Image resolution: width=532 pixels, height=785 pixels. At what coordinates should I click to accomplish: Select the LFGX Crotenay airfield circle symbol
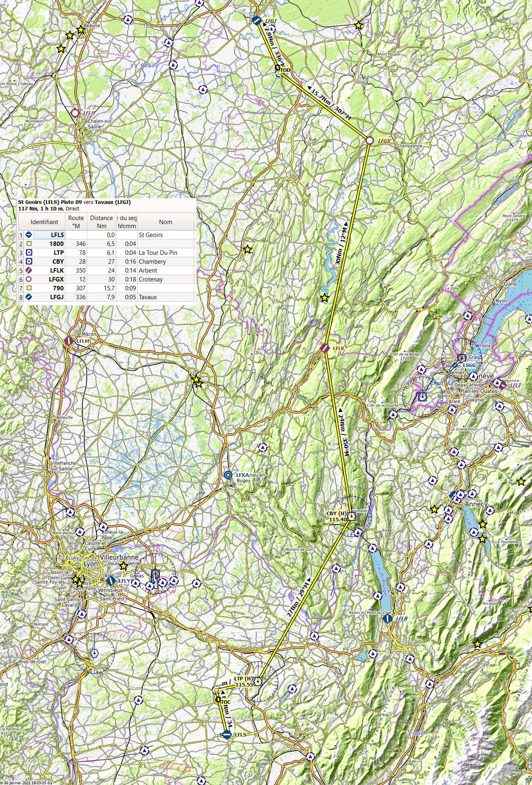(x=369, y=141)
